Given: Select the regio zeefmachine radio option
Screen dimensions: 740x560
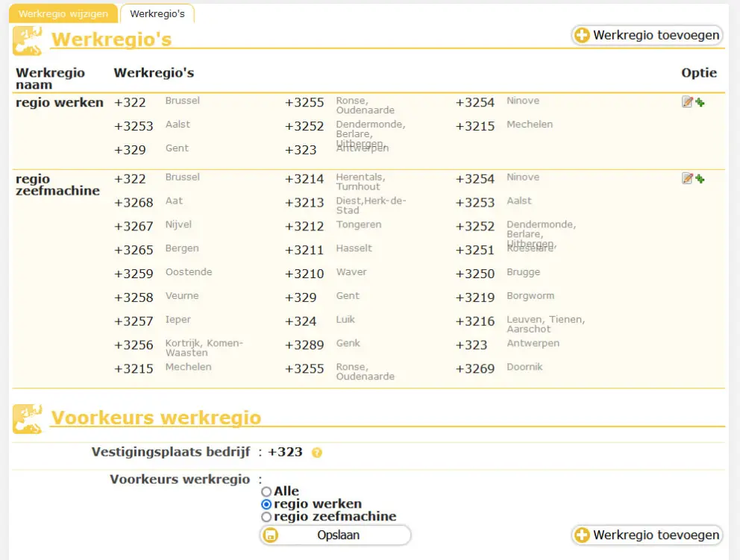Looking at the screenshot, I should coord(266,517).
